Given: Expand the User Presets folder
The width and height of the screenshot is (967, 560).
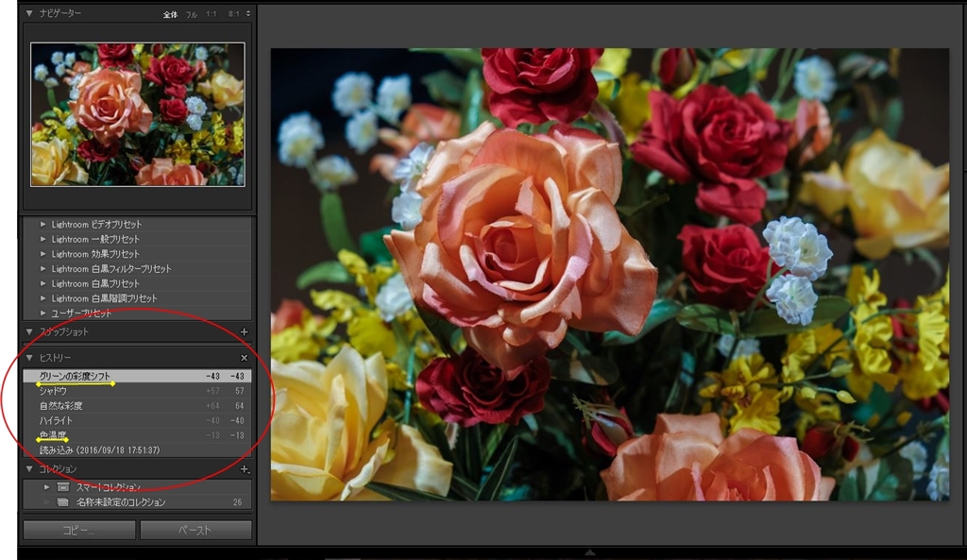Looking at the screenshot, I should [42, 313].
